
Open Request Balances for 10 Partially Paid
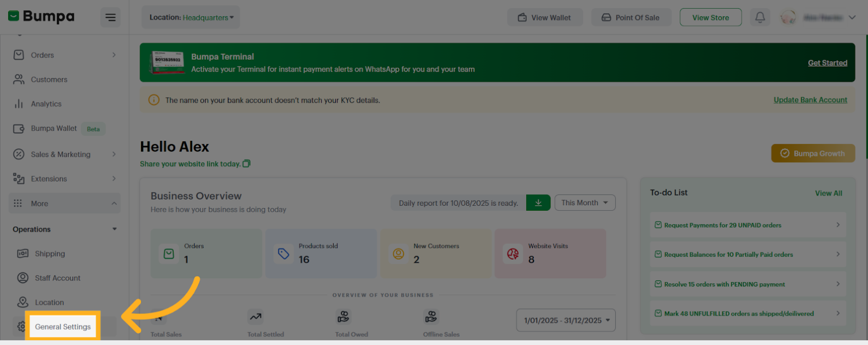click(748, 255)
